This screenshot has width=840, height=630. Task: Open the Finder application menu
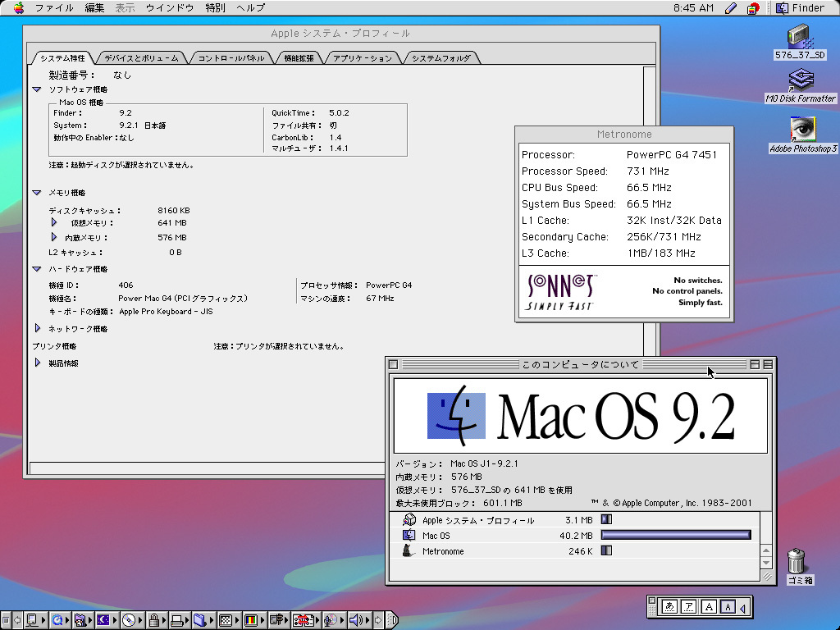801,8
